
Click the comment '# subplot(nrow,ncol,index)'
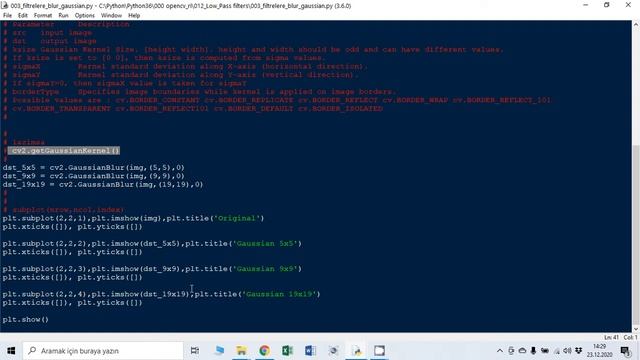[x=63, y=209]
